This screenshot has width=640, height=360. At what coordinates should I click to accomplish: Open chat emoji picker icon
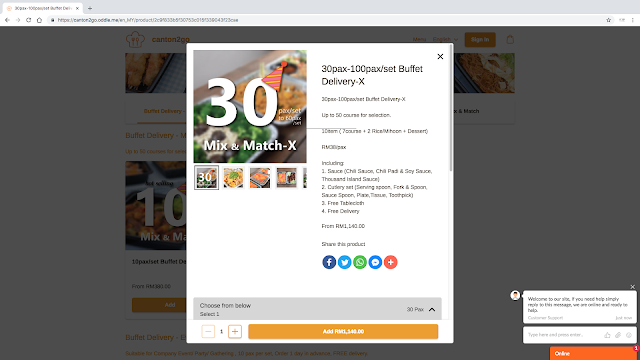(x=629, y=335)
